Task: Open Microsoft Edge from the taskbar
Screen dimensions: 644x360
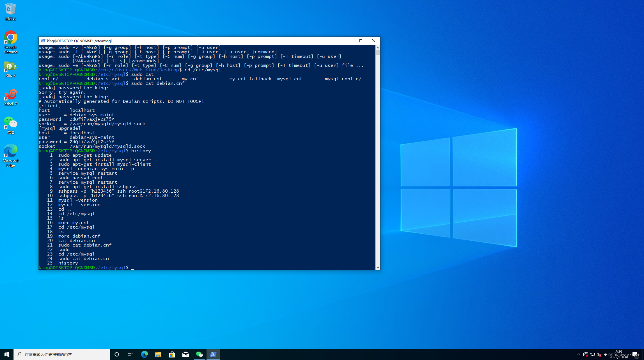Action: click(x=144, y=354)
